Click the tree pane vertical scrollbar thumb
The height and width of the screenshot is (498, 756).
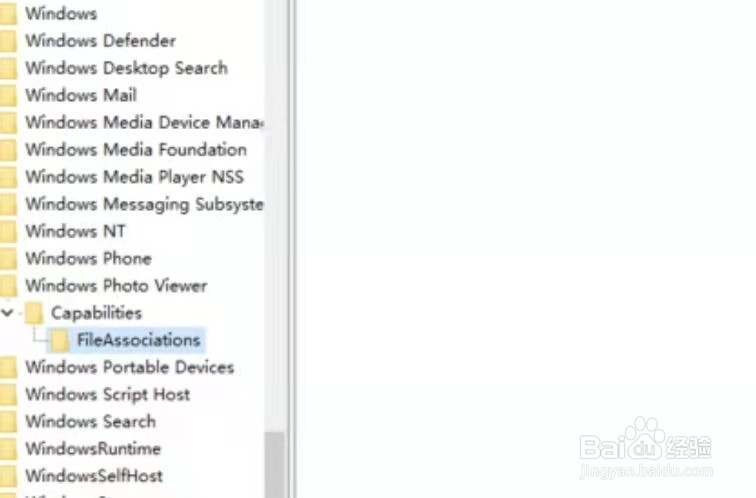(275, 465)
